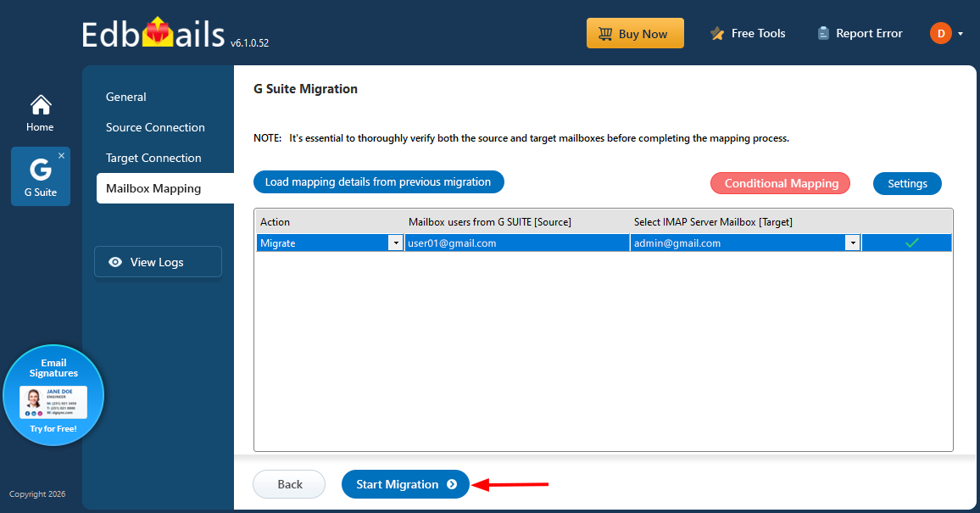Click the Buy Now button

(635, 34)
